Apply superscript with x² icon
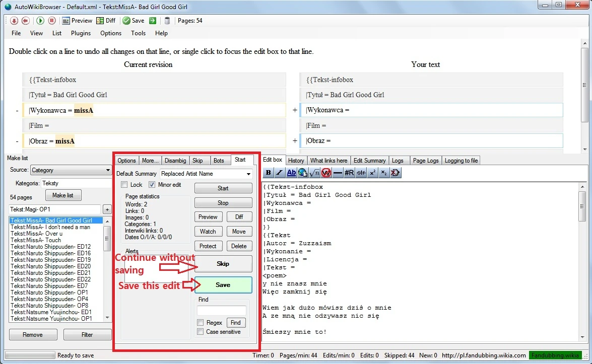The width and height of the screenshot is (592, 364). 372,173
